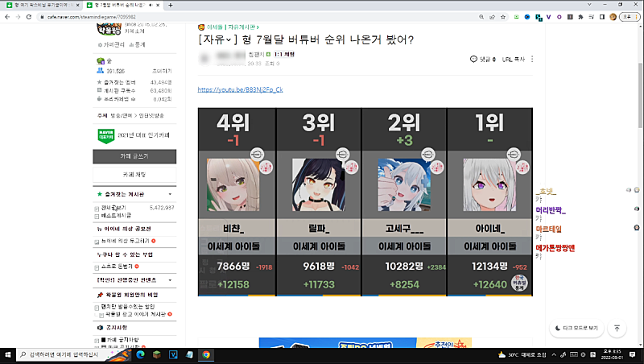Image resolution: width=644 pixels, height=364 pixels.
Task: Expand the favorite boards dropdown arrow
Action: click(x=170, y=194)
